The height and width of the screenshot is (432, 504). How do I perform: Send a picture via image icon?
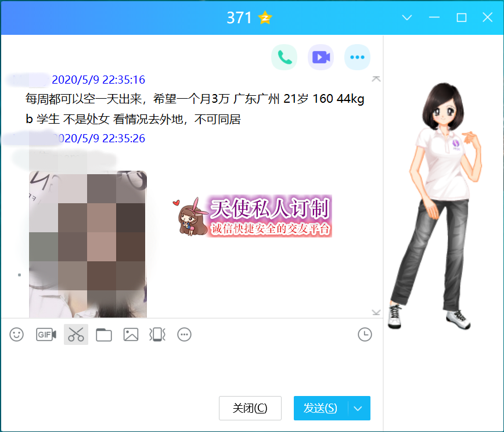130,334
